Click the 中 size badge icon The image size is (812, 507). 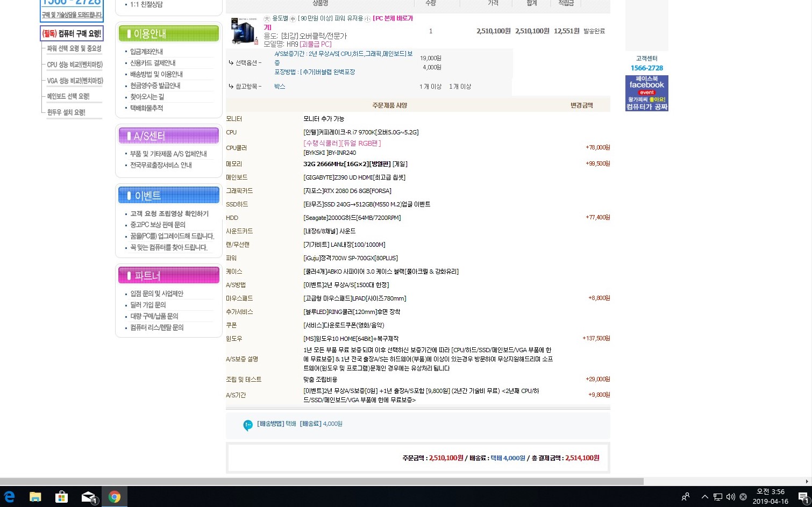click(293, 18)
